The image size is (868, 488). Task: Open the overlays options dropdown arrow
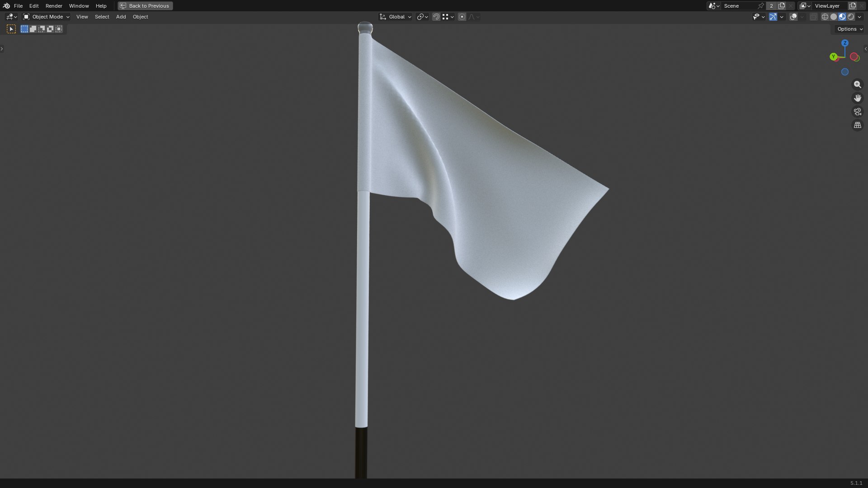(x=802, y=17)
